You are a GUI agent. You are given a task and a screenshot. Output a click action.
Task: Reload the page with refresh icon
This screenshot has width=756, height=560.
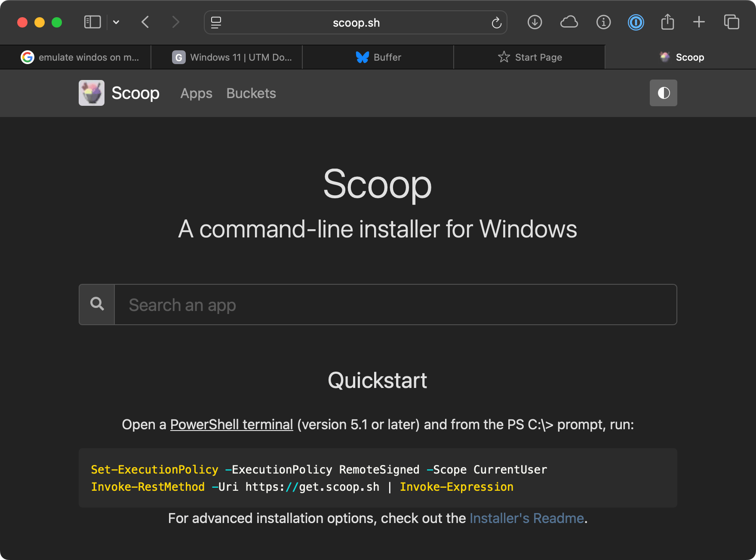click(x=496, y=22)
